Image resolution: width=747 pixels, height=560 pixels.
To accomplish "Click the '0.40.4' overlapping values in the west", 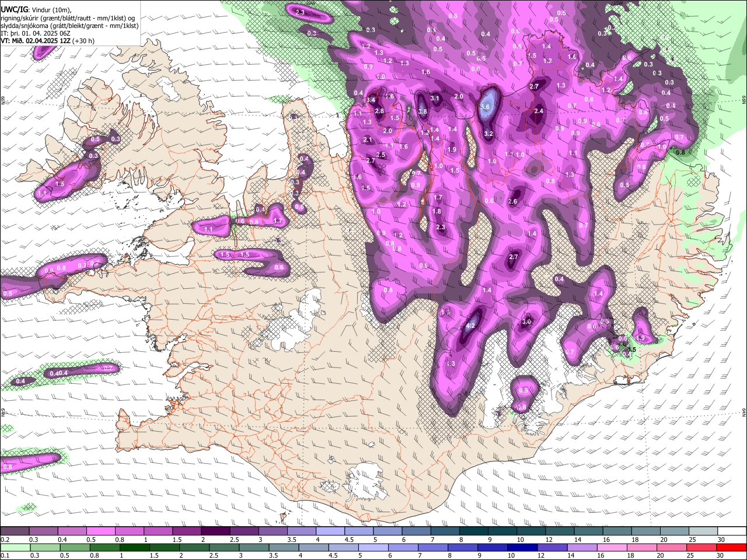I will coord(59,373).
